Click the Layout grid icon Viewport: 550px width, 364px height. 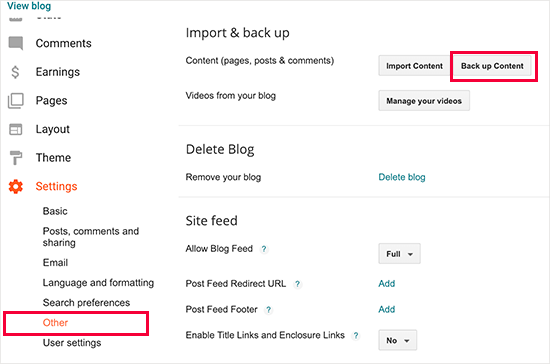tap(15, 129)
